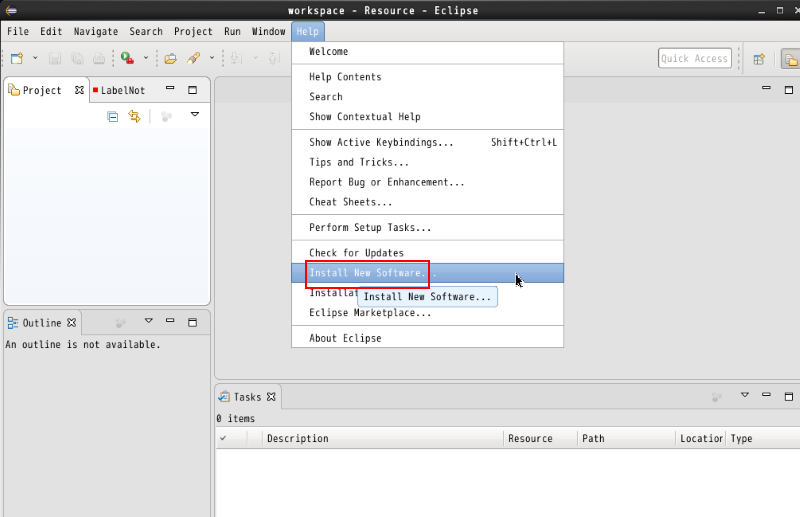Screen dimensions: 800x517
Task: Close the Tasks view tab
Action: point(271,397)
